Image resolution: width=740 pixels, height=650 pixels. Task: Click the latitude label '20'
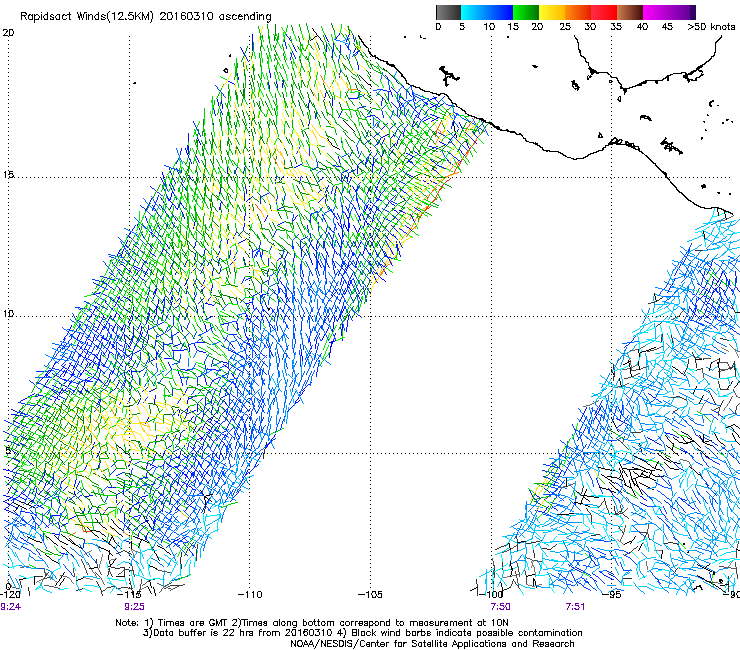pos(8,33)
